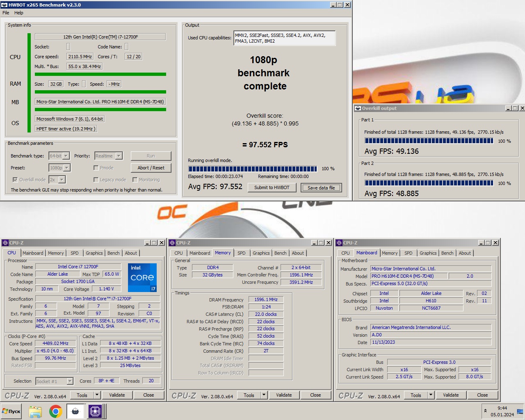This screenshot has width=525, height=420.
Task: Open the Windows Start (Пуск) button
Action: [x=11, y=411]
